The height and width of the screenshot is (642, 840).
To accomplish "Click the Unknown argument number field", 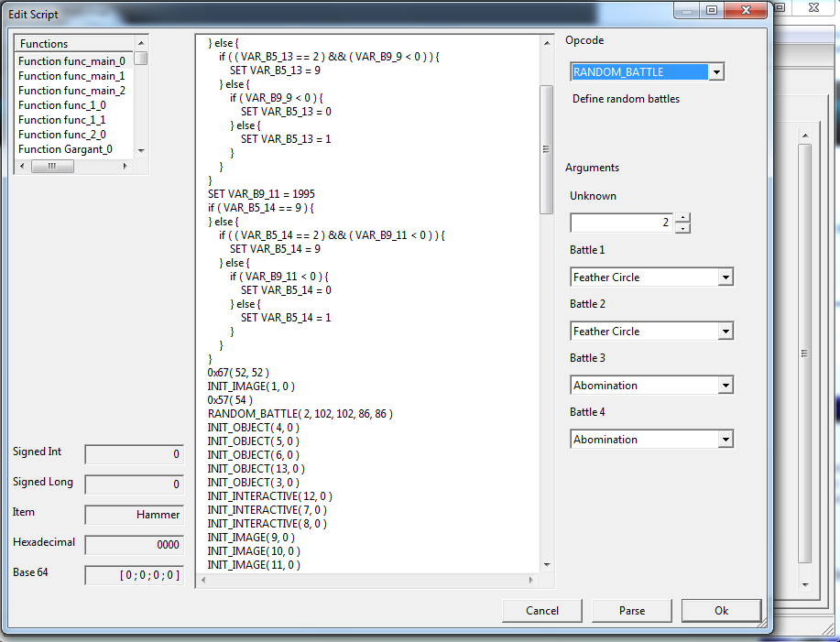I will click(x=622, y=223).
